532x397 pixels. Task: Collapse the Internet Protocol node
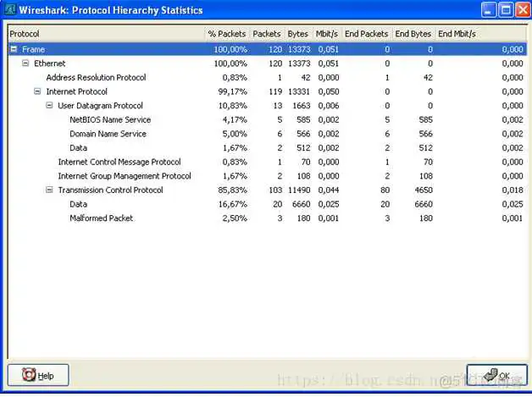pos(37,91)
